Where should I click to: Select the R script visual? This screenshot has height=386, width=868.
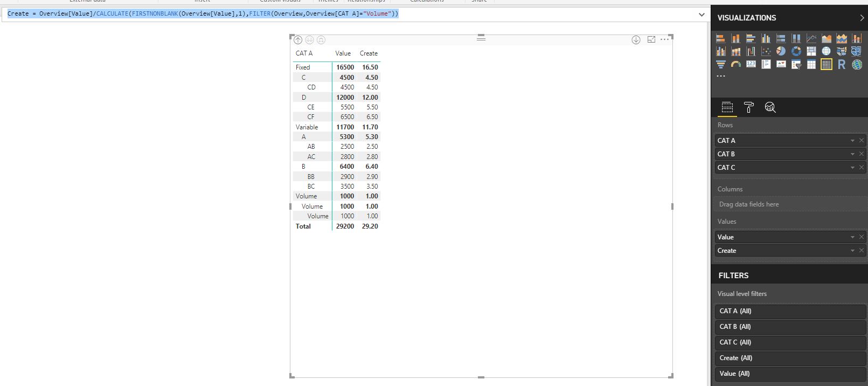click(842, 64)
